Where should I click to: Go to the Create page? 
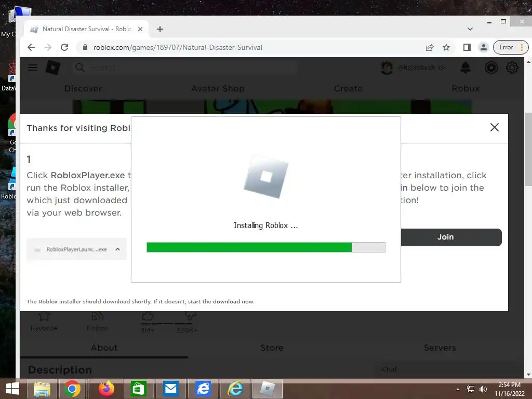click(x=348, y=88)
